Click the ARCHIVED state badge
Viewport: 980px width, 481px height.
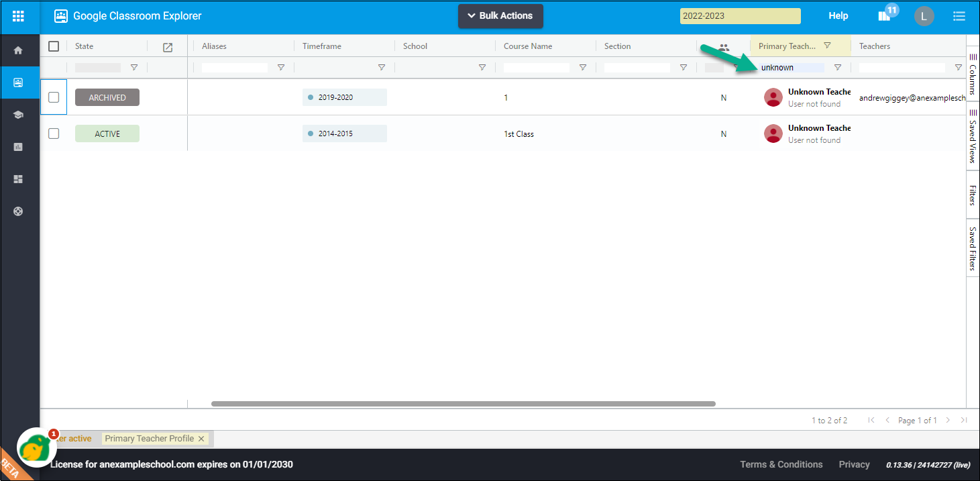[107, 97]
